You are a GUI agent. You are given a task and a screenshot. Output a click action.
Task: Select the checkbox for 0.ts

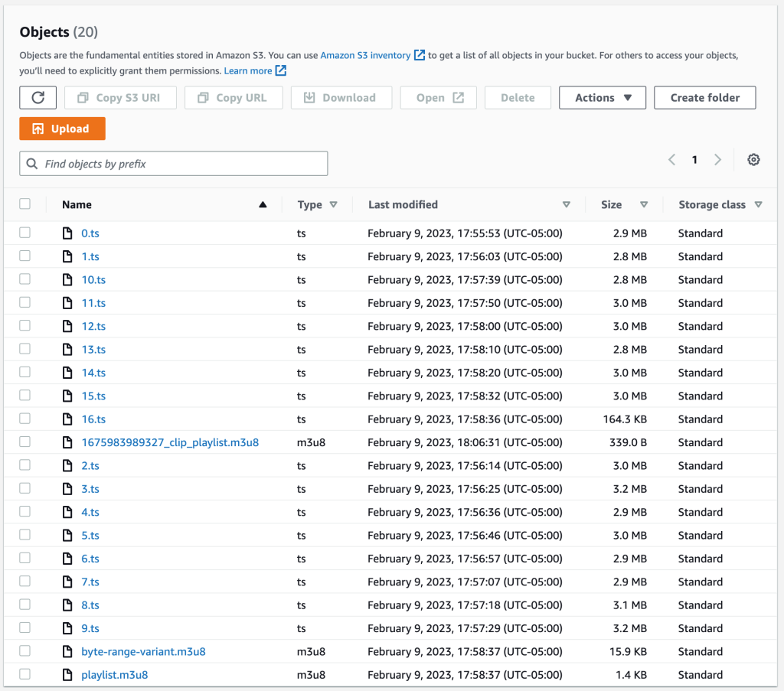[25, 233]
